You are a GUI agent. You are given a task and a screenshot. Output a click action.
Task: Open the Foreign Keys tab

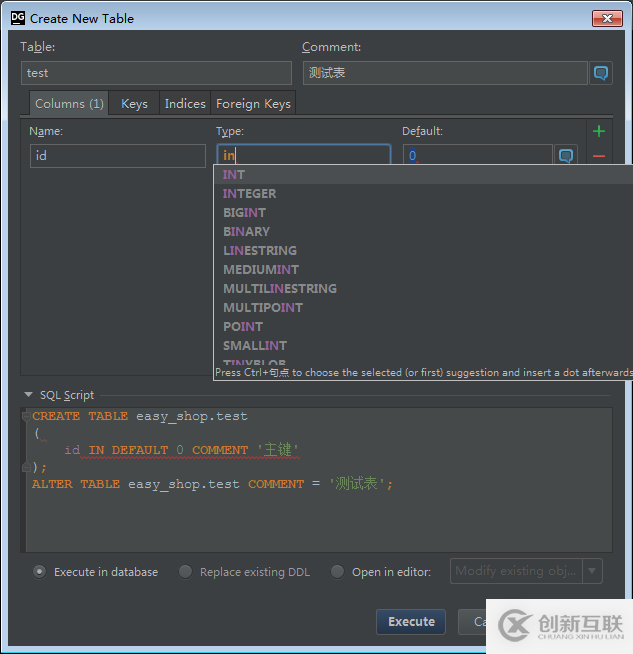pos(253,104)
